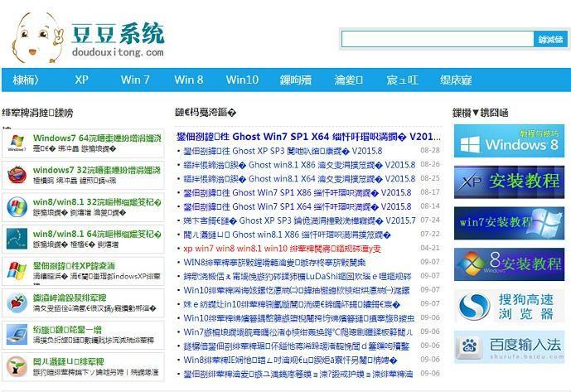Click the 08-28 date text
This screenshot has height=392, width=571.
click(430, 151)
